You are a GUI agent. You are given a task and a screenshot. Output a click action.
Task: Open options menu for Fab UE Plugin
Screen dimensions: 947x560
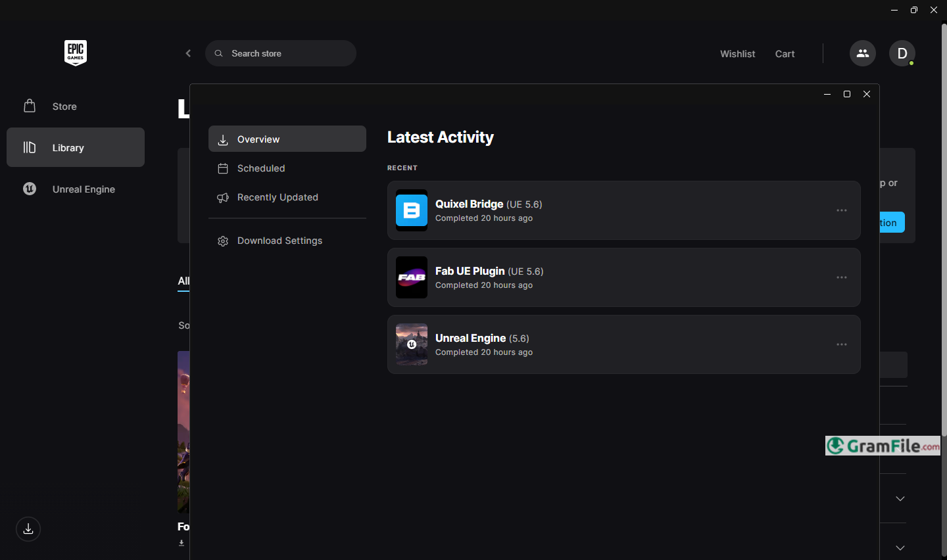tap(842, 277)
